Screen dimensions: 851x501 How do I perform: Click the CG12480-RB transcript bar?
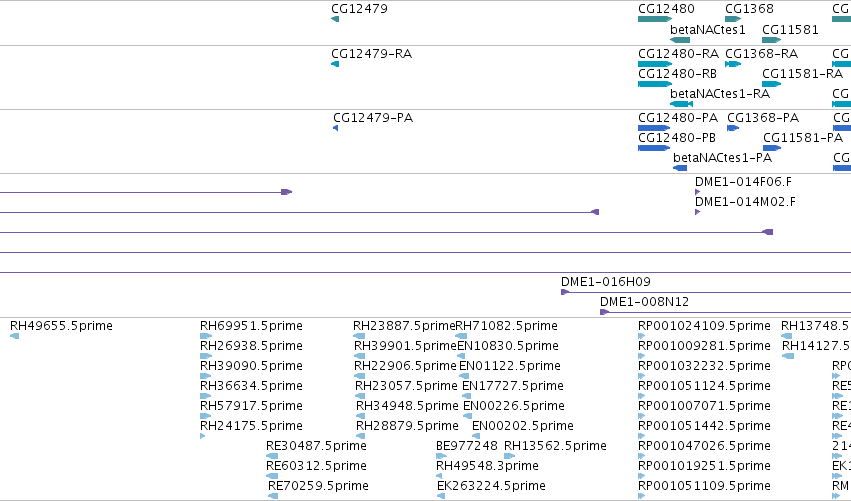point(655,84)
